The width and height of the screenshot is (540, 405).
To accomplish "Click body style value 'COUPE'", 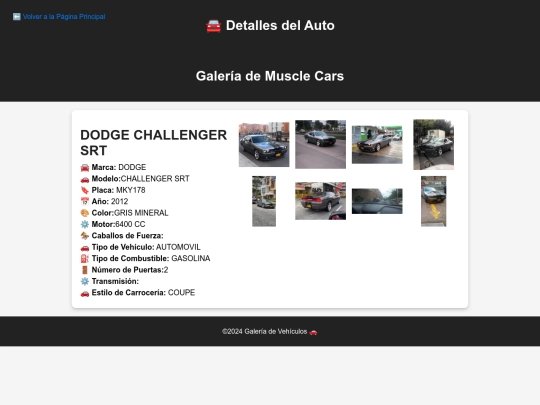I will [181, 292].
